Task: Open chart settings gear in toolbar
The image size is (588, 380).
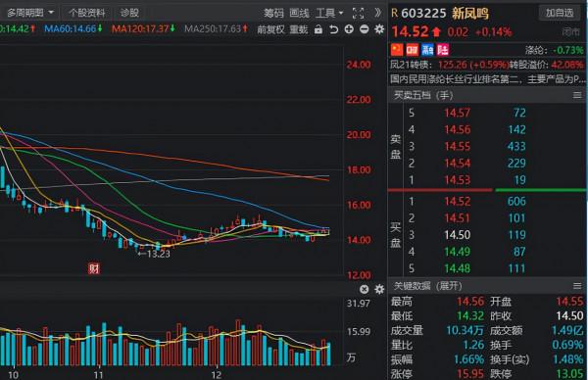Action: pyautogui.click(x=379, y=29)
